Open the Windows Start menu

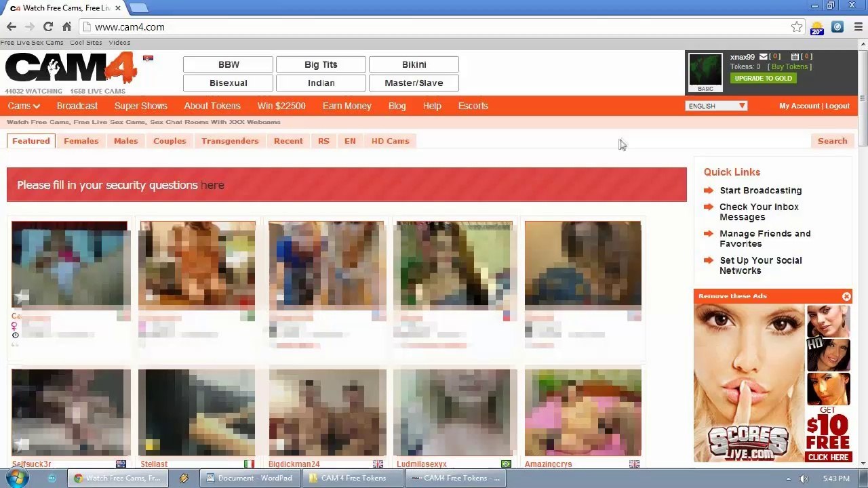pos(16,478)
